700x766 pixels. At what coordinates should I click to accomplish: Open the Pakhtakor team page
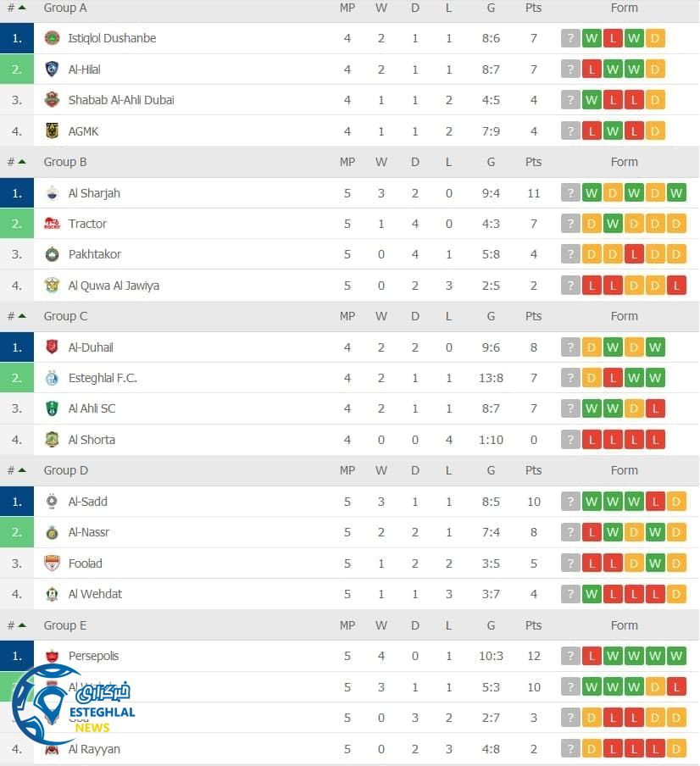point(95,253)
